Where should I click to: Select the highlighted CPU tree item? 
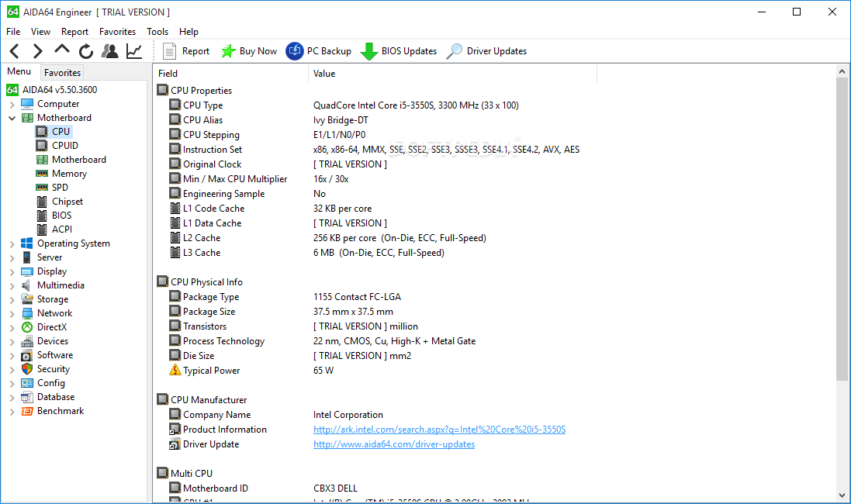(61, 131)
